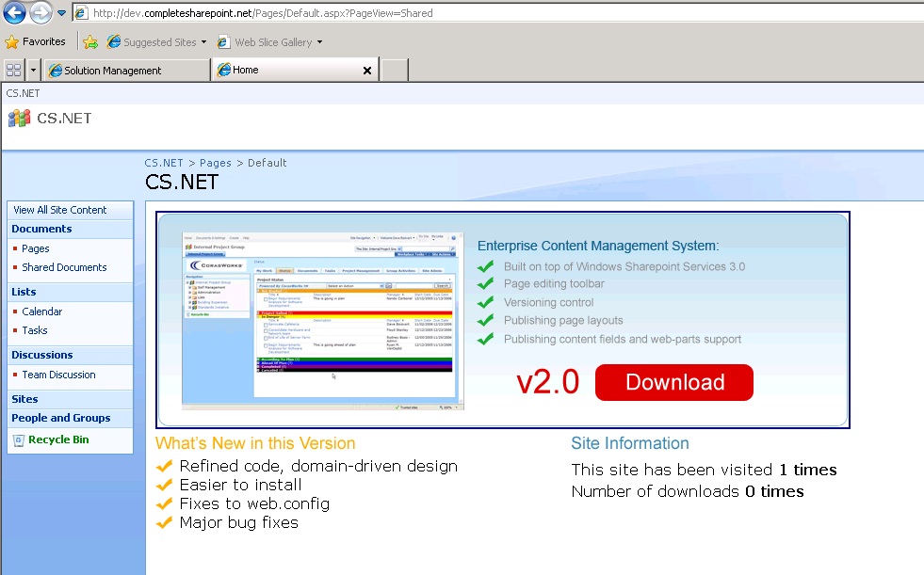Open the Recycle Bin link
Viewport: 924px width, 575px height.
[59, 439]
